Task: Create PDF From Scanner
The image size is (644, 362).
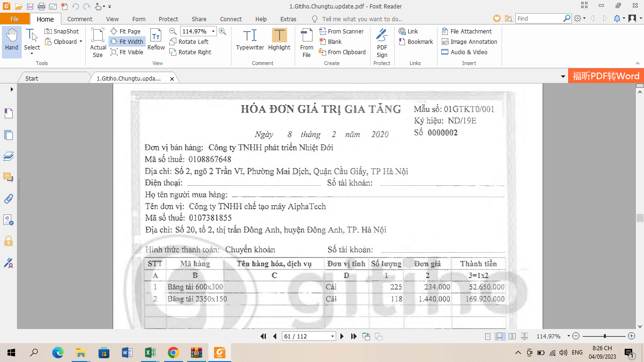Action: point(341,31)
